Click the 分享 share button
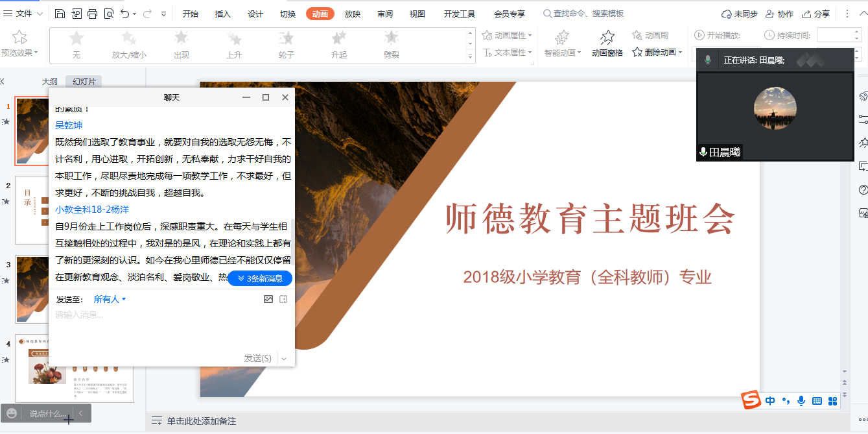868x434 pixels. pyautogui.click(x=815, y=14)
